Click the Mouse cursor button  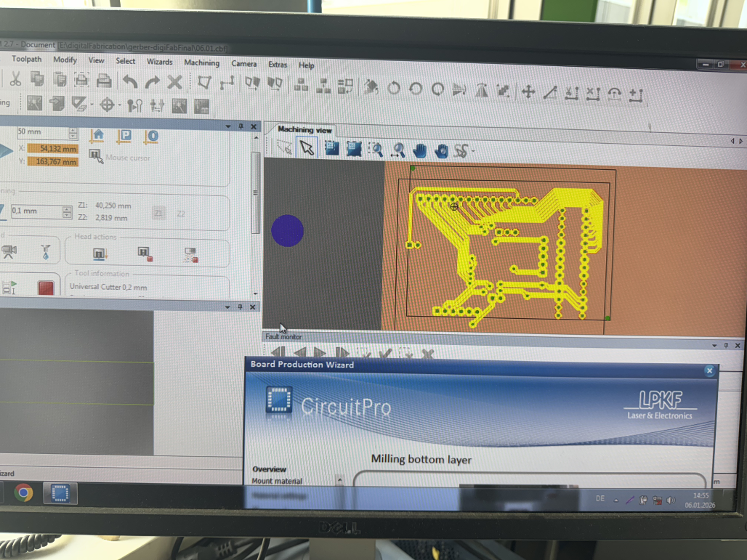[x=96, y=155]
